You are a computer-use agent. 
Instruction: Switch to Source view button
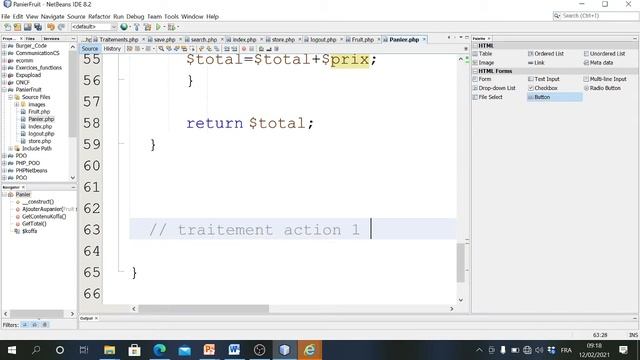[90, 49]
